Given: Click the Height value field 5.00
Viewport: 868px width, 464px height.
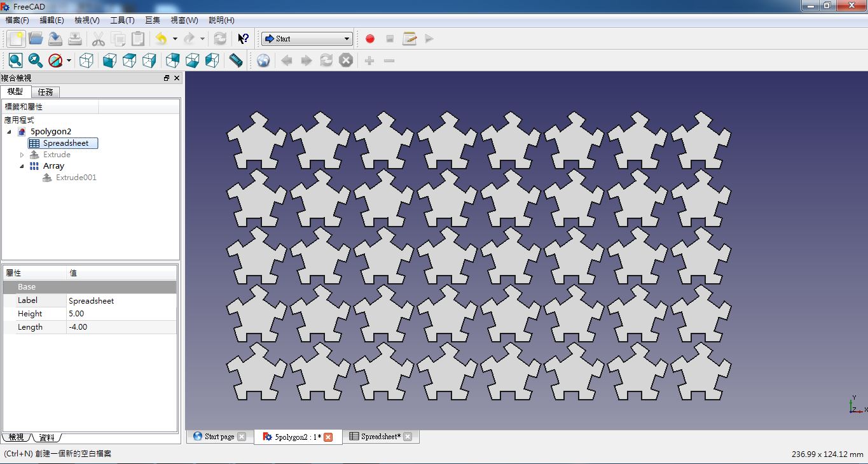Looking at the screenshot, I should pyautogui.click(x=121, y=314).
